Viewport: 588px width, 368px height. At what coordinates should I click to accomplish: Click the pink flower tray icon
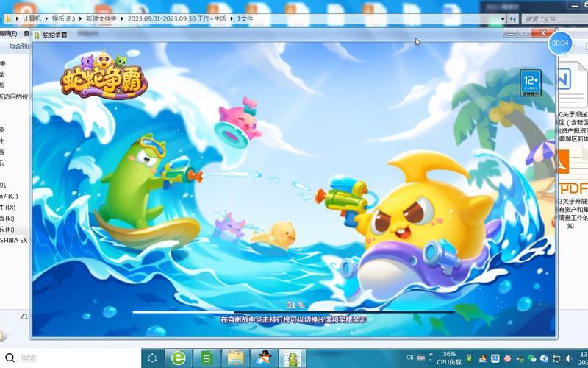point(507,358)
